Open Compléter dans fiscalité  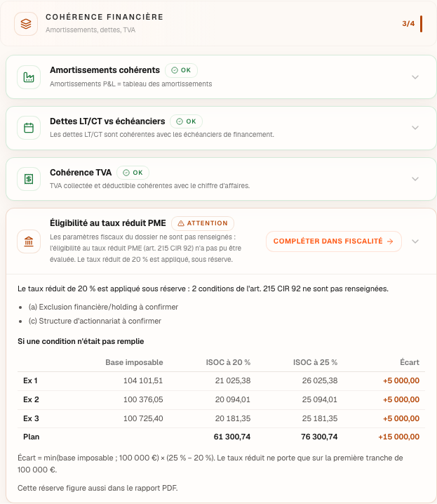[x=334, y=241]
